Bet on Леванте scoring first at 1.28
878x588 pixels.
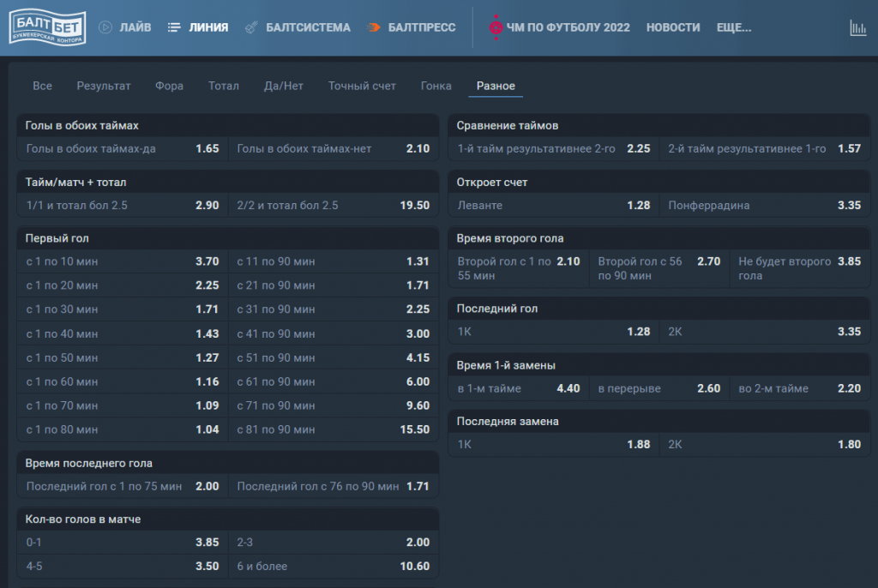point(553,206)
